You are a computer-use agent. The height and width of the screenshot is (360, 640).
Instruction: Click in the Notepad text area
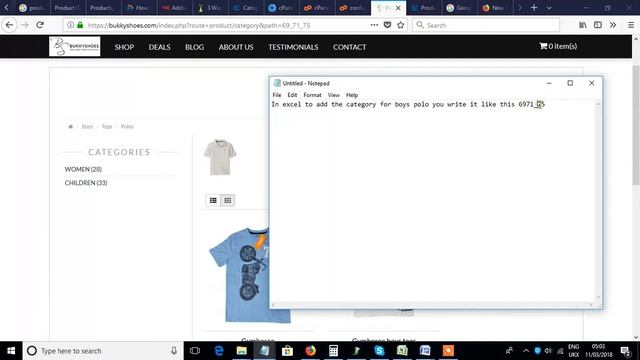(x=433, y=200)
